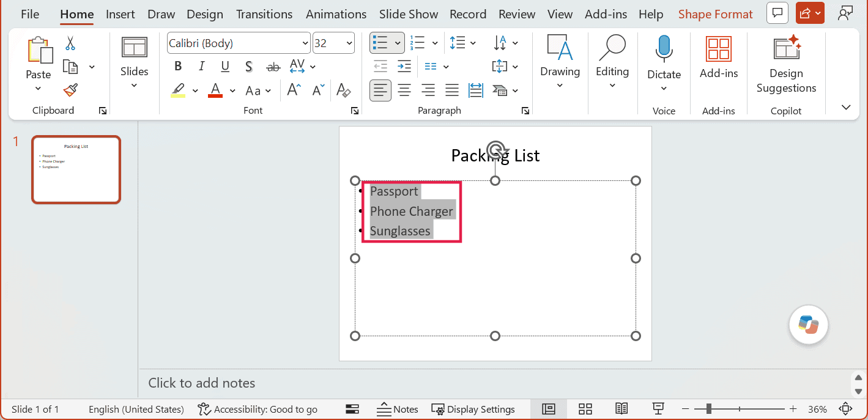The image size is (868, 420).
Task: Open the Transitions tab
Action: pos(265,14)
